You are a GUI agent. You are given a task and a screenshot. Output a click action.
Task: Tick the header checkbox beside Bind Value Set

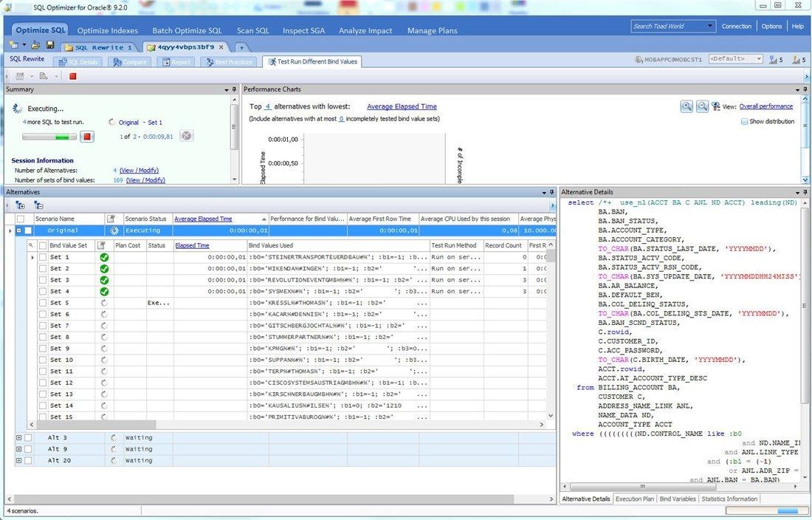pos(43,245)
